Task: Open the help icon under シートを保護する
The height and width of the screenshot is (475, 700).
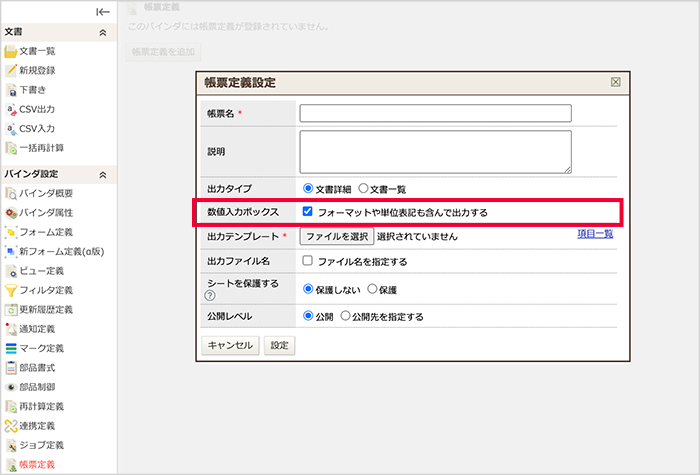Action: point(210,296)
